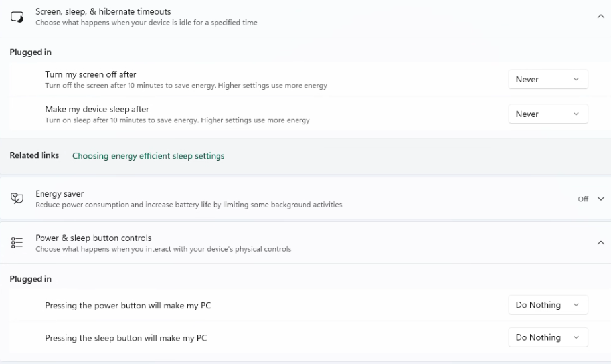Expand the Energy saver section chevron
Viewport: 611px width, 364px height.
point(601,199)
